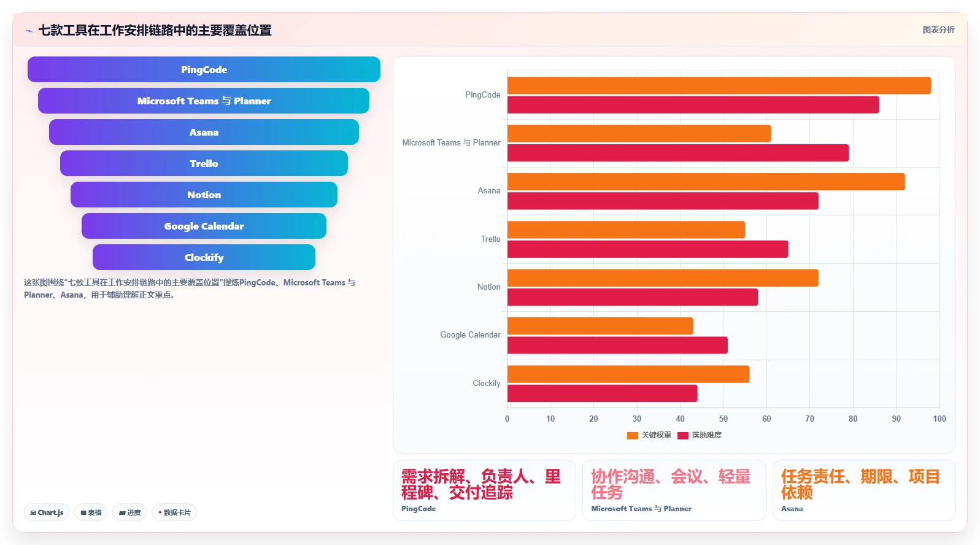Image resolution: width=980 pixels, height=545 pixels.
Task: Click Microsoft Teams 与 Planner card caption
Action: pyautogui.click(x=641, y=509)
